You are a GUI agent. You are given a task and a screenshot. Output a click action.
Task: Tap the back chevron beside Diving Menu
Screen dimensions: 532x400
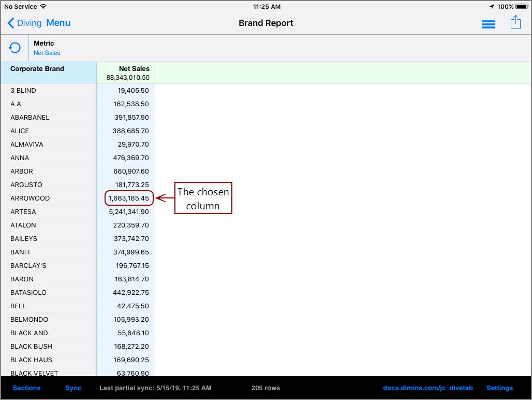[x=11, y=23]
